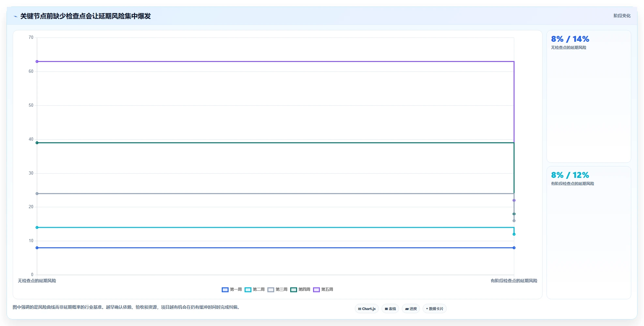Select the 表格 chip
This screenshot has width=644, height=326.
pyautogui.click(x=390, y=309)
